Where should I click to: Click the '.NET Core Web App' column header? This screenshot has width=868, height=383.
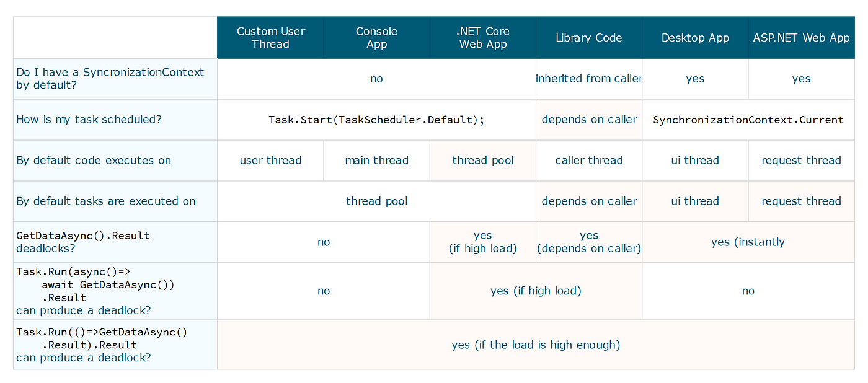pos(483,38)
